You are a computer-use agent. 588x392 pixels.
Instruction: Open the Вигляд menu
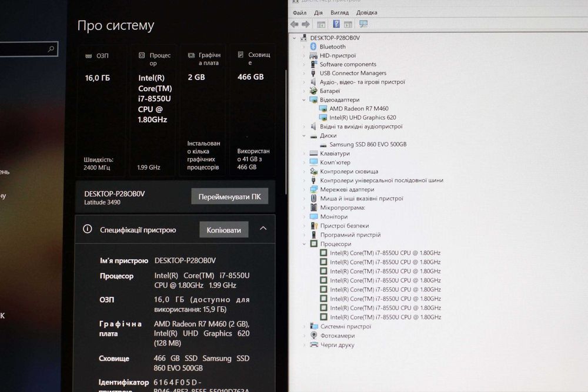click(339, 13)
